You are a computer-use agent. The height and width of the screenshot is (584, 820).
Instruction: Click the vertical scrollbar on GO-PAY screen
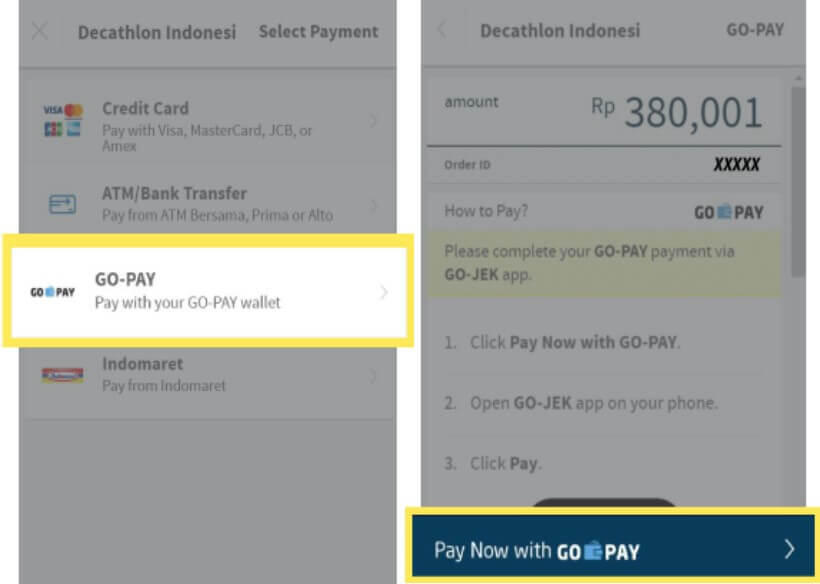pos(798,181)
